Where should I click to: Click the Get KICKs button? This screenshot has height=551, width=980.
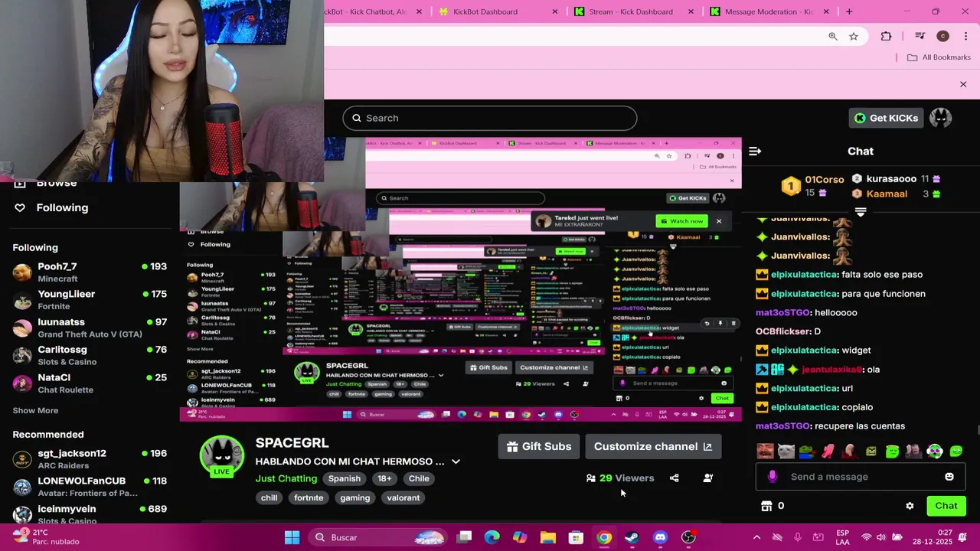point(886,118)
